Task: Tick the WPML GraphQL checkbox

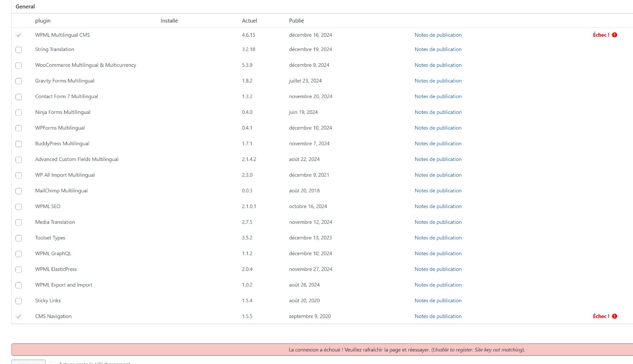Action: (x=19, y=254)
